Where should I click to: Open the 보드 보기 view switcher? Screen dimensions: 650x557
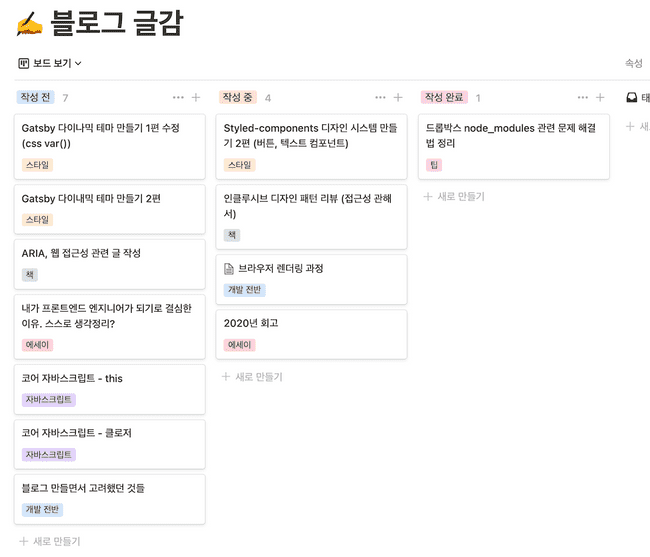(50, 63)
